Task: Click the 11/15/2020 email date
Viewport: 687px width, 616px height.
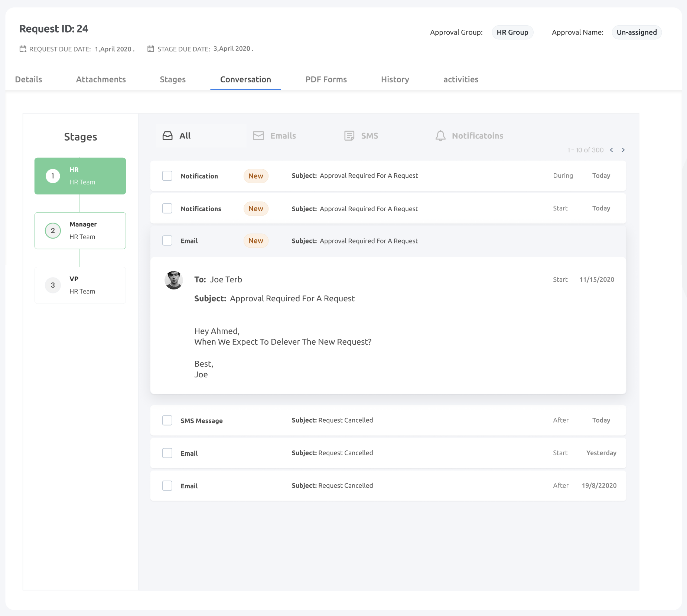Action: 597,279
